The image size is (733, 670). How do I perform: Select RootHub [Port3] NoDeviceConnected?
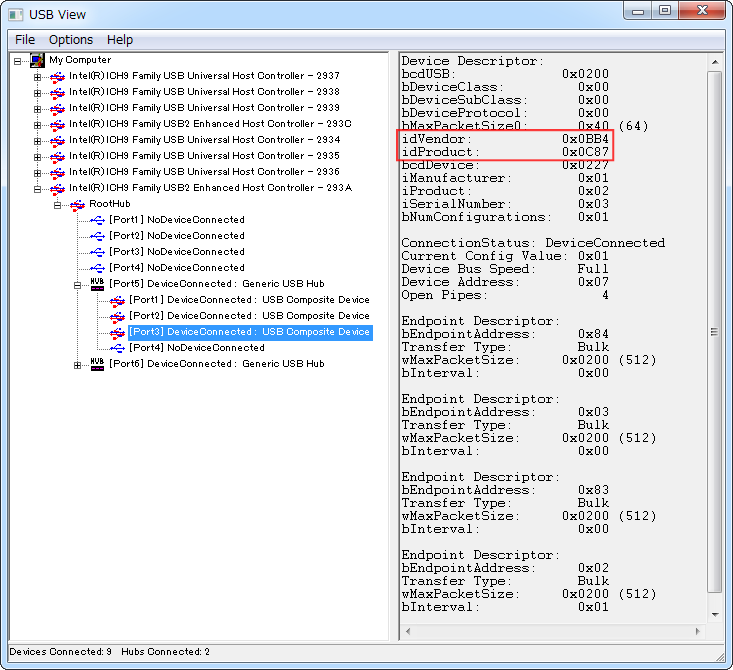pyautogui.click(x=177, y=252)
